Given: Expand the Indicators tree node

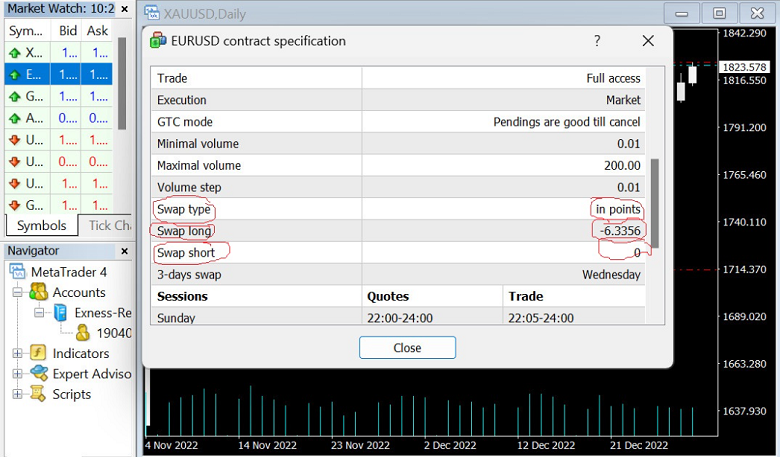Looking at the screenshot, I should pyautogui.click(x=17, y=354).
